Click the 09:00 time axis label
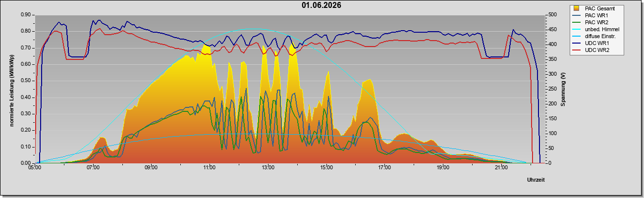Viewport: 644px width, 198px height. click(151, 168)
